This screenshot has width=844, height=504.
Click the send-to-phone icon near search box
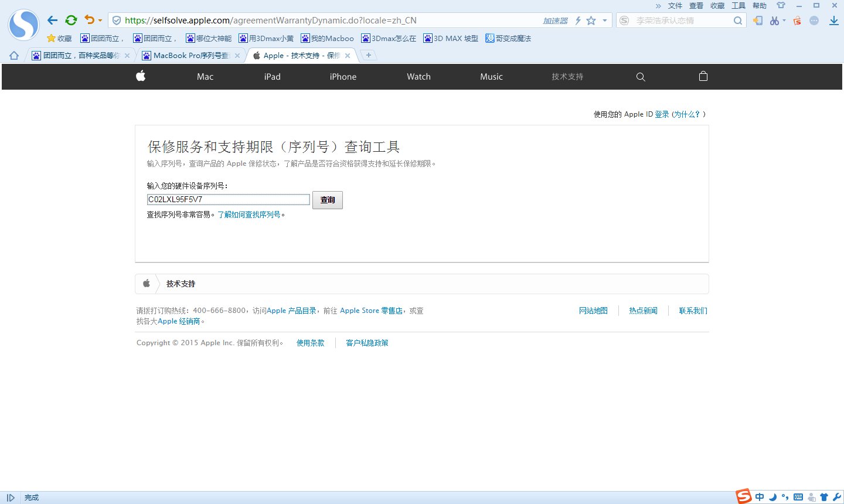pos(757,19)
